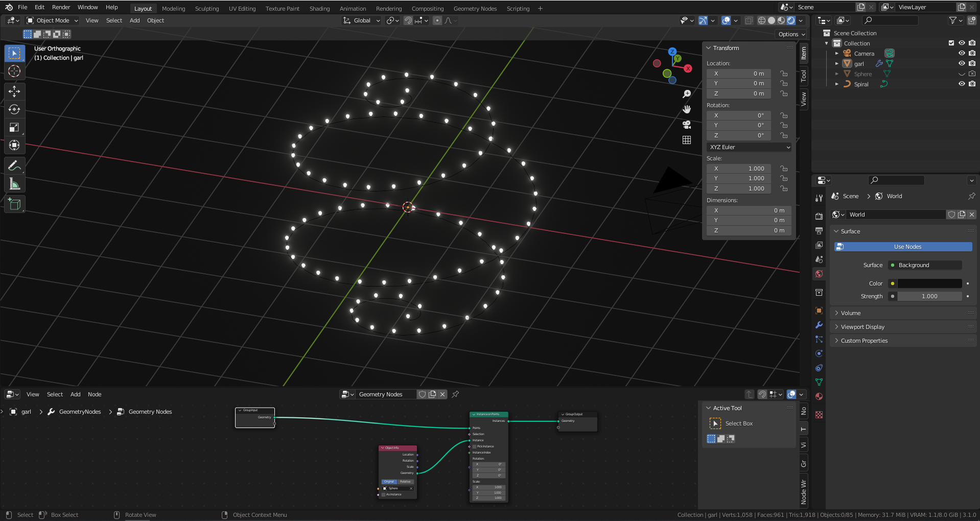This screenshot has width=980, height=521.
Task: Expand the Volume panel
Action: [851, 313]
